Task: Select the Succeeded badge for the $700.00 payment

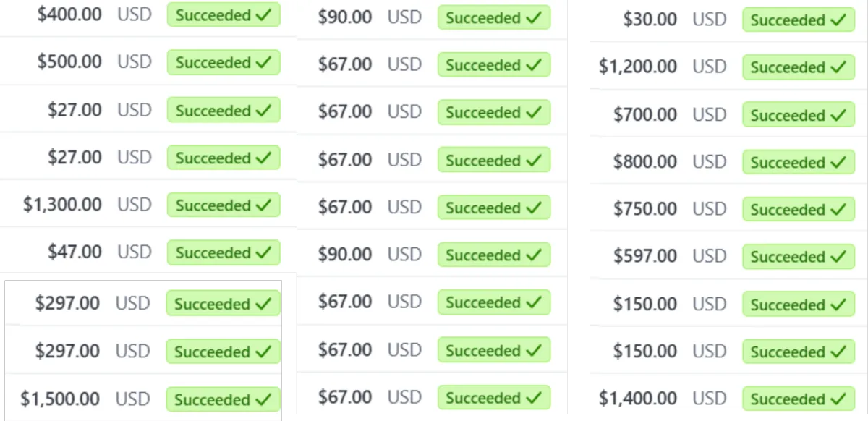Action: [798, 115]
